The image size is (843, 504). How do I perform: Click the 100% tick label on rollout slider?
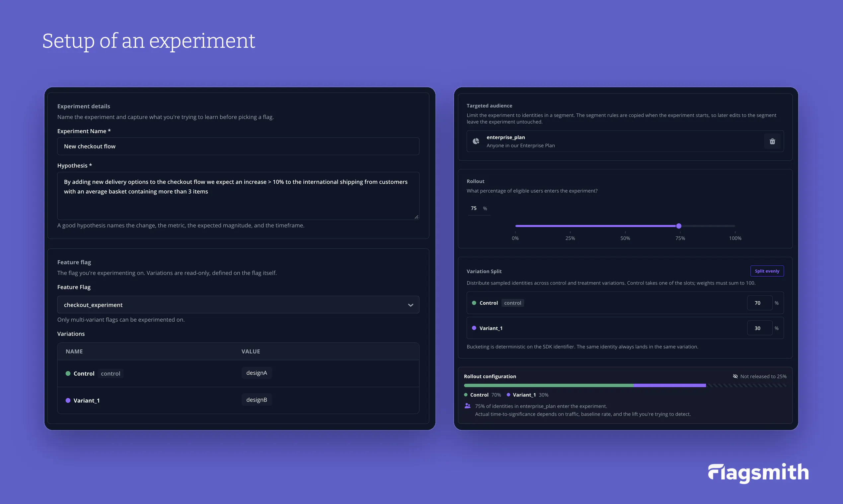[735, 238]
